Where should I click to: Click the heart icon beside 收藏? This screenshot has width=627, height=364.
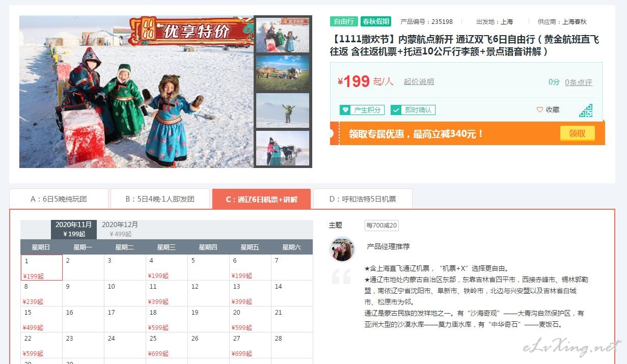tap(540, 110)
